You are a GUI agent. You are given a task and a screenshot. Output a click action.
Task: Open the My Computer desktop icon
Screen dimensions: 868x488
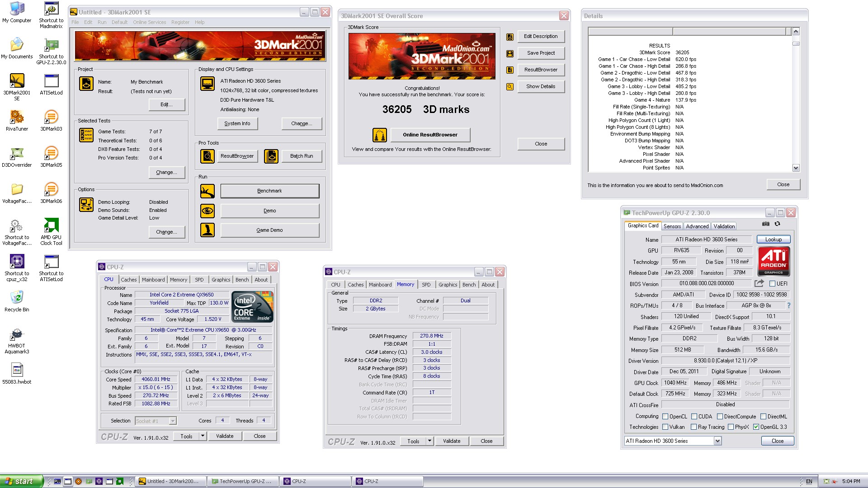pos(17,12)
